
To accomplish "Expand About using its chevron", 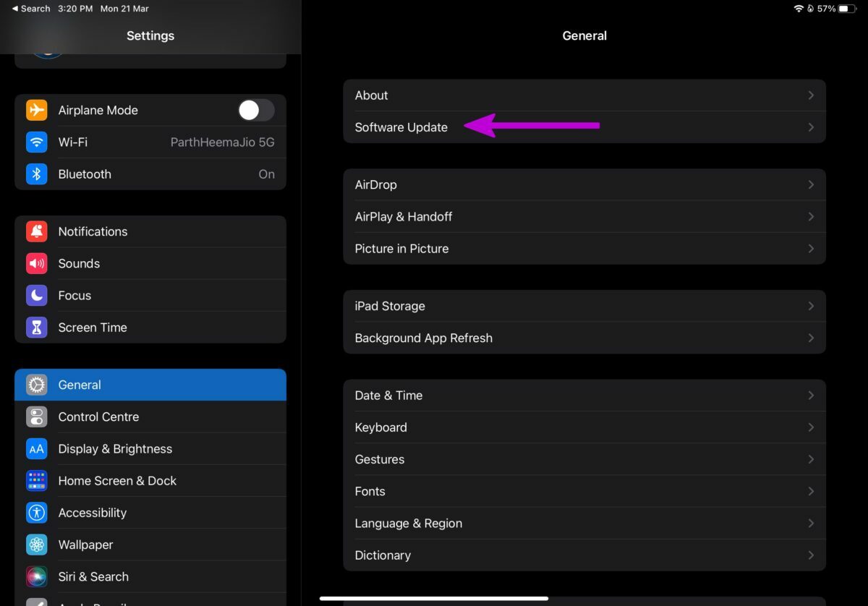I will coord(810,95).
